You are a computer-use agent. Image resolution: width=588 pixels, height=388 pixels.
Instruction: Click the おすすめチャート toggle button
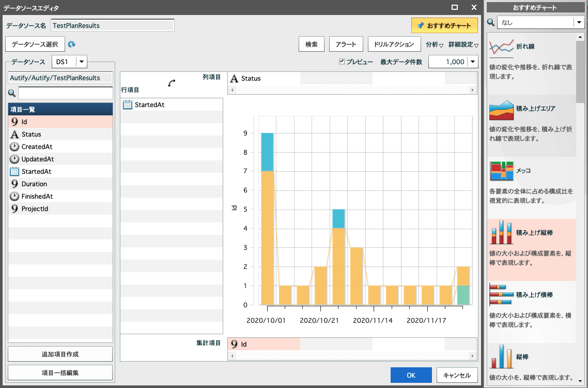click(444, 25)
